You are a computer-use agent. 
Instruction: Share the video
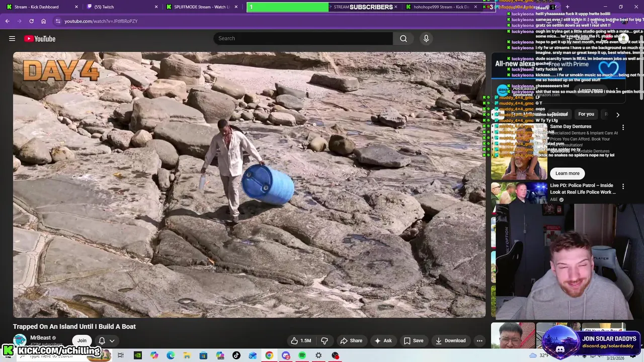point(351,340)
